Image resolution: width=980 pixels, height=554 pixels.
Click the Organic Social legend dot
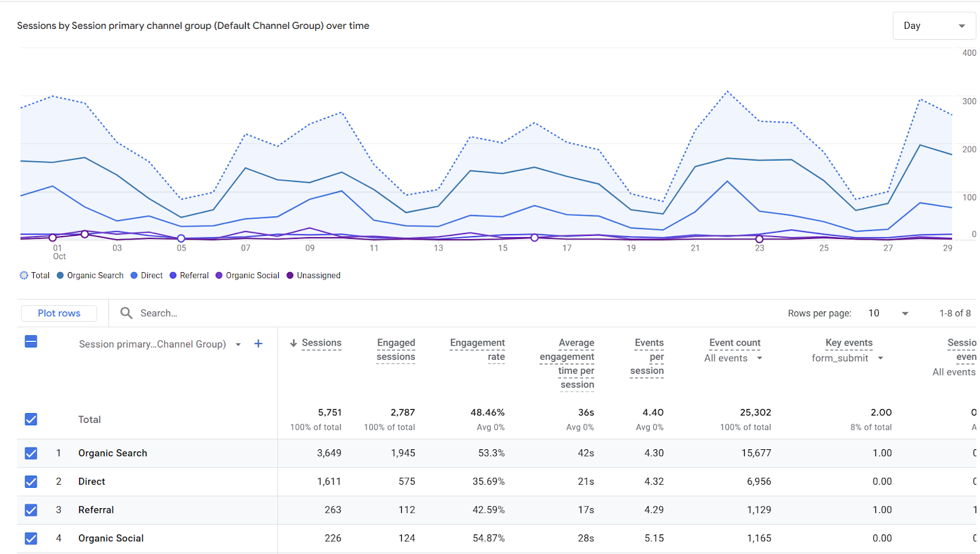(219, 276)
